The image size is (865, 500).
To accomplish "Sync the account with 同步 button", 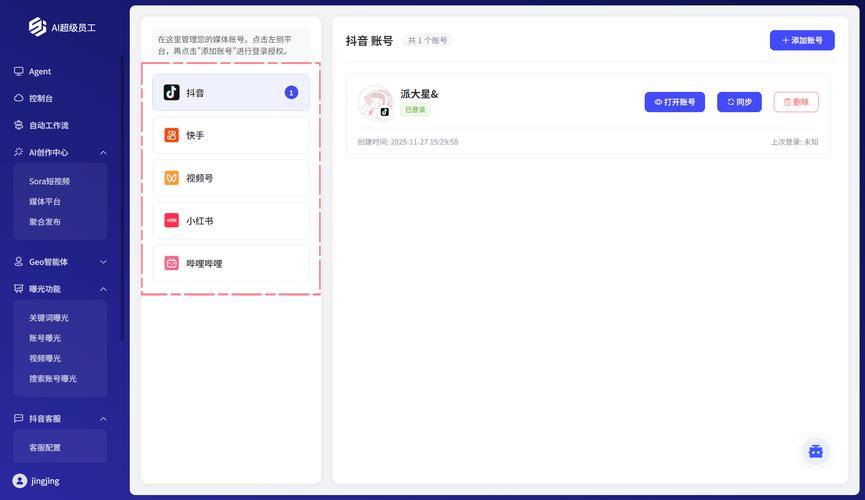I will [739, 102].
